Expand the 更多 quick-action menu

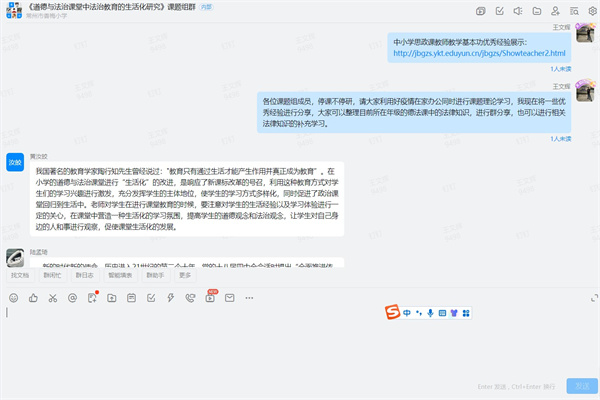point(185,274)
